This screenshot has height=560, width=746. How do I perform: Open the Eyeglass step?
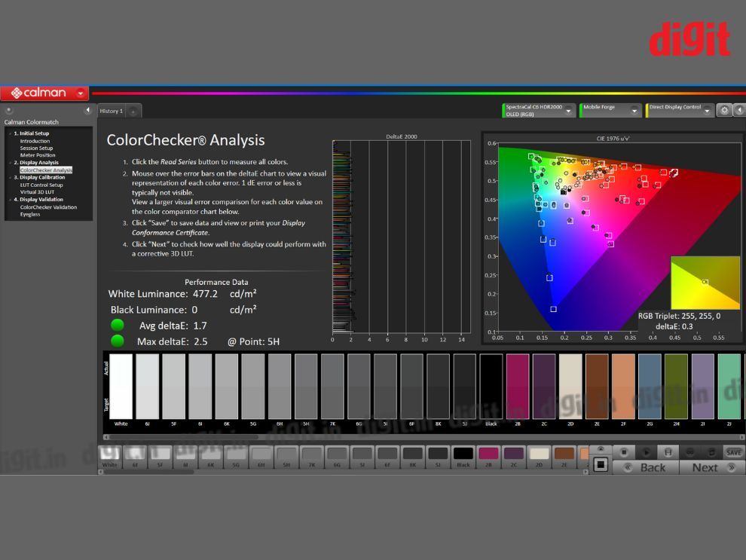coord(30,215)
